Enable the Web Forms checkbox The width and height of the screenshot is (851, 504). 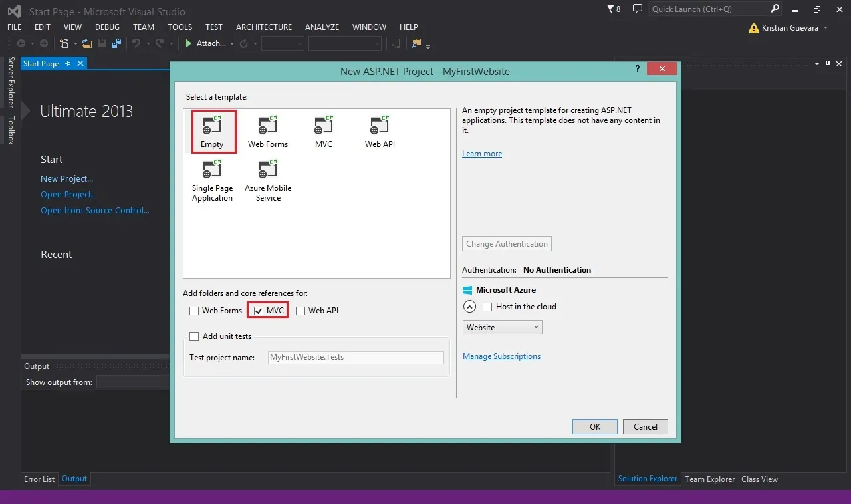tap(194, 311)
